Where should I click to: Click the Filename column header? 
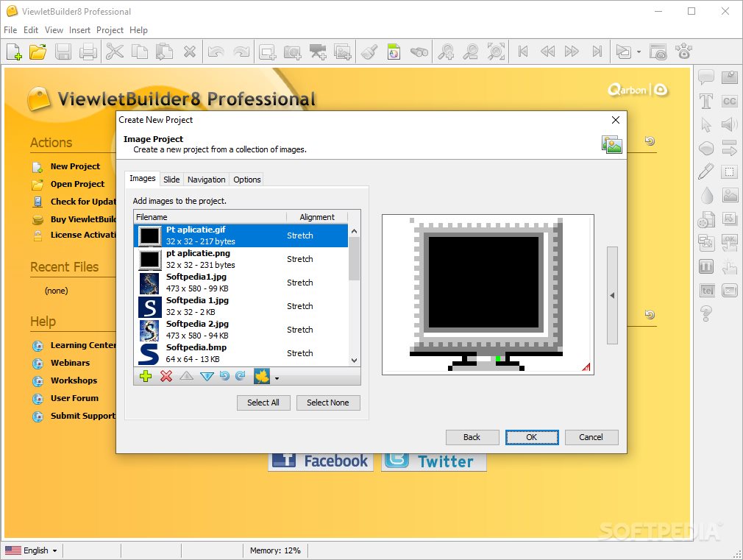[210, 217]
